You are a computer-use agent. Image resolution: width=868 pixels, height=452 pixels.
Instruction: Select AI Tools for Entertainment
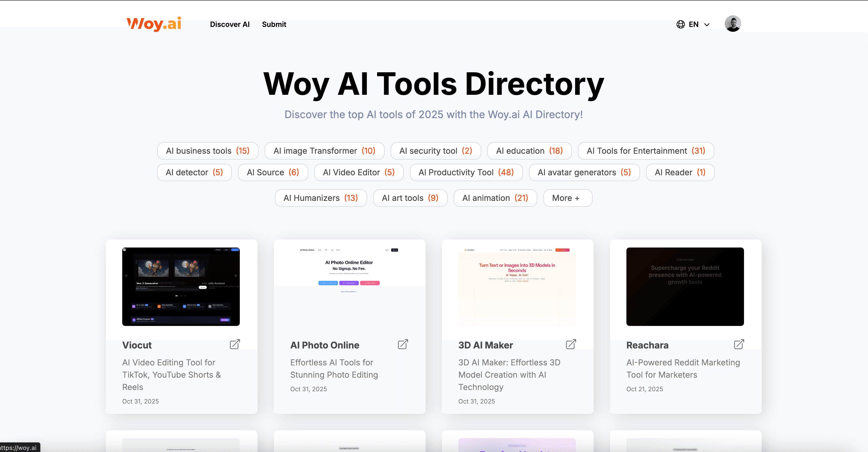pyautogui.click(x=646, y=151)
